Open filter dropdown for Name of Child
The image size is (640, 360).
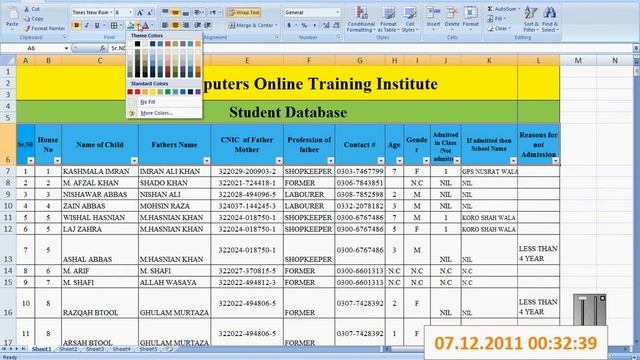click(x=134, y=161)
